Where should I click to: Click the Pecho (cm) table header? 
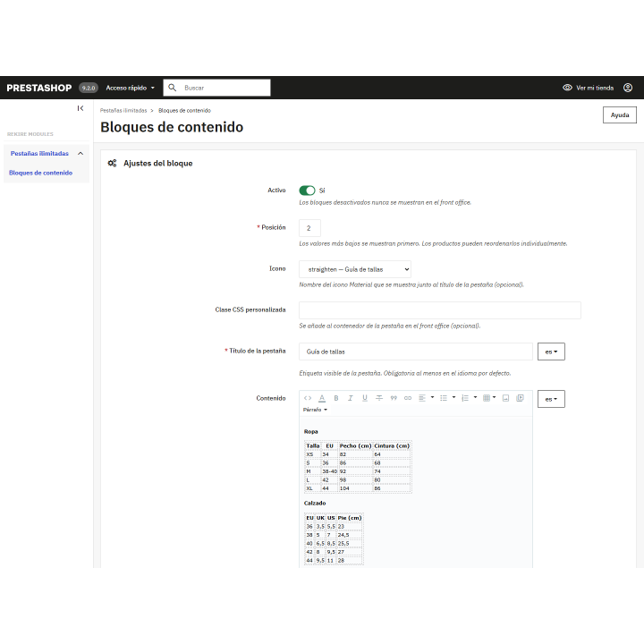(x=355, y=446)
